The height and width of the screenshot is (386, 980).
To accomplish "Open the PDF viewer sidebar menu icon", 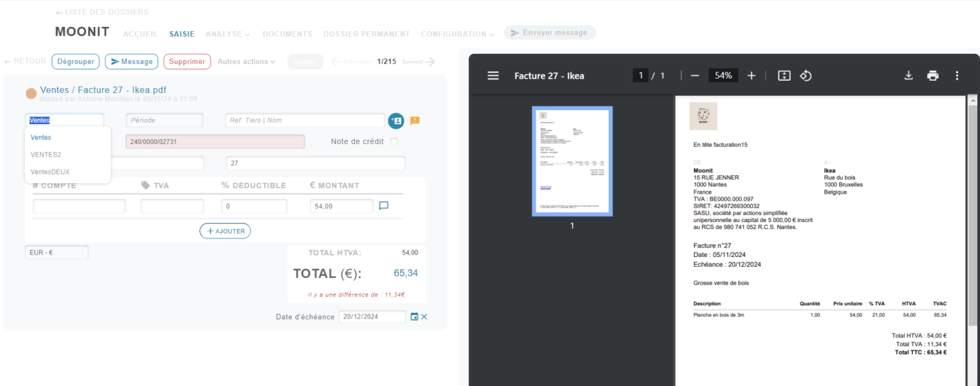I will coord(493,76).
